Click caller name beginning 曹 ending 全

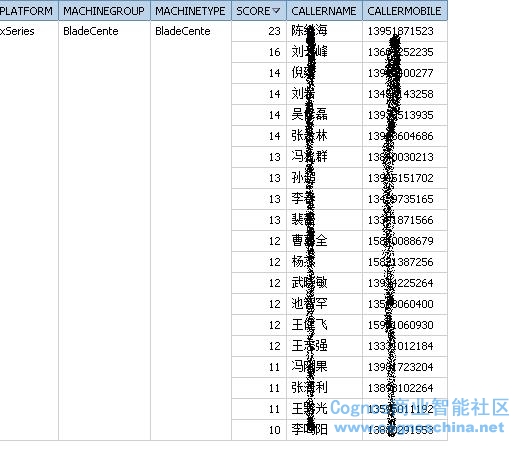click(309, 241)
